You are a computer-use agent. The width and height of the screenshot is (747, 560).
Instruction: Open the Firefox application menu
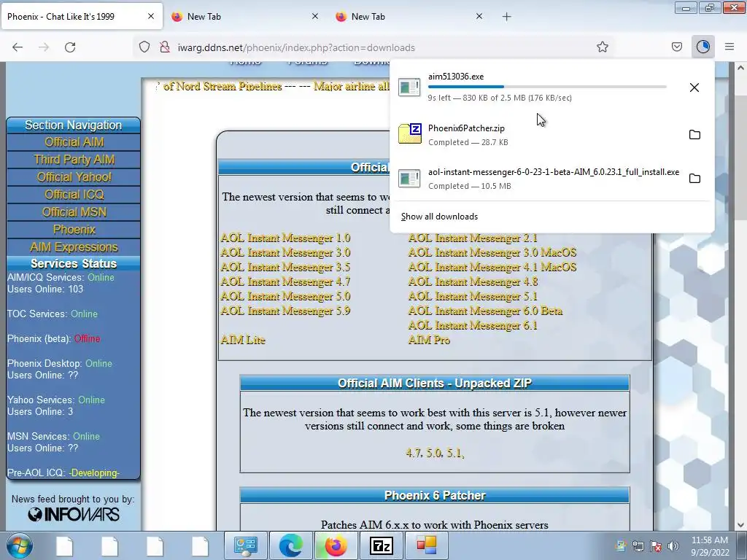[729, 47]
